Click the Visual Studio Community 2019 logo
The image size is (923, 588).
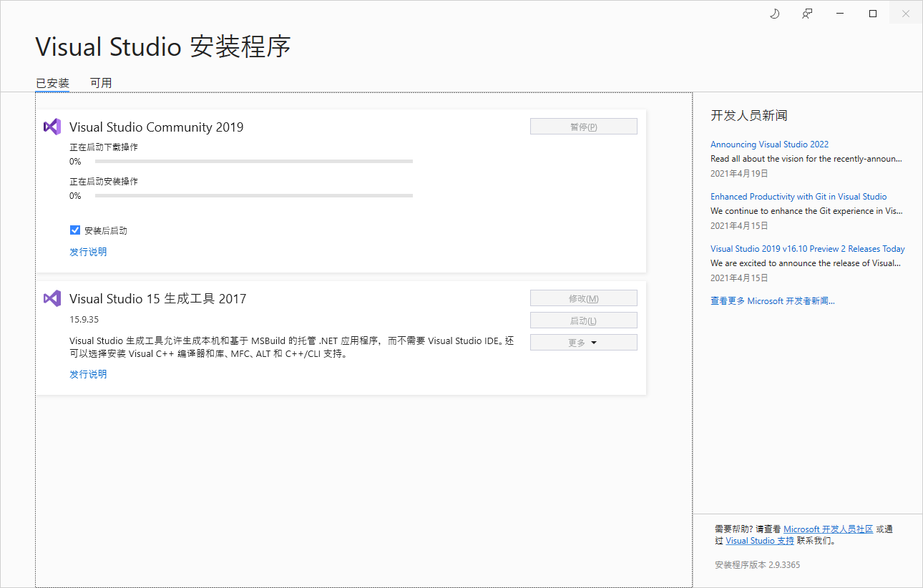coord(52,127)
